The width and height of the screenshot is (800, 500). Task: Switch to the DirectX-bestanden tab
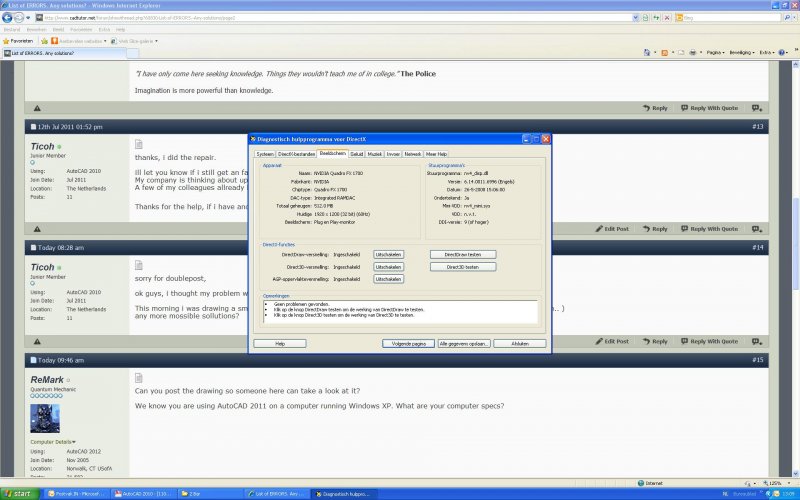pyautogui.click(x=296, y=154)
